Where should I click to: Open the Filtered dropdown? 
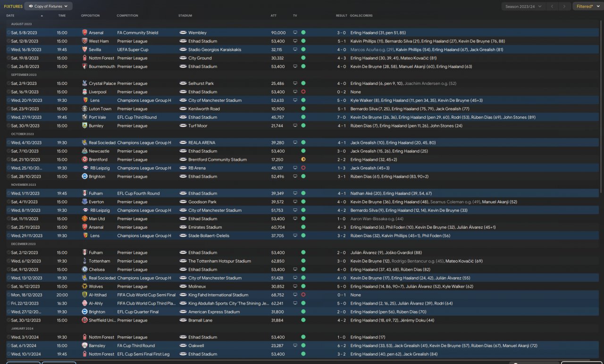pyautogui.click(x=587, y=7)
